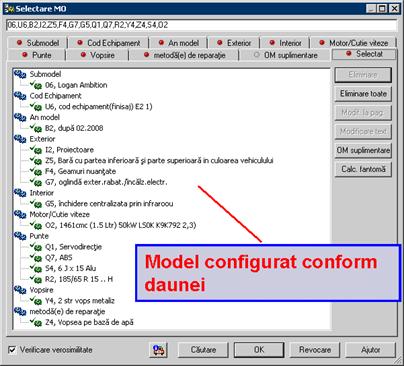Image resolution: width=404 pixels, height=366 pixels.
Task: Click the checkmark icon beside U6 cod echipament
Action: (x=36, y=107)
